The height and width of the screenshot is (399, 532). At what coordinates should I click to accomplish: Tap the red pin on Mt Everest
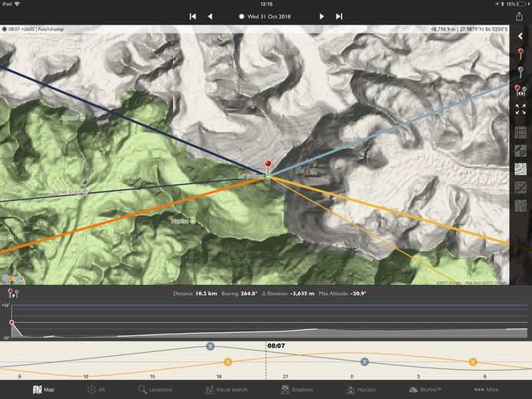click(268, 164)
